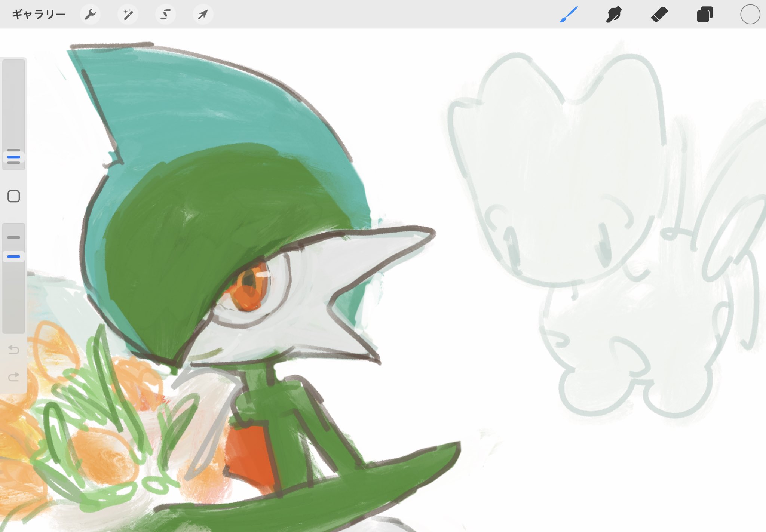Select the Smudge finger tool
This screenshot has height=532, width=766.
[614, 15]
